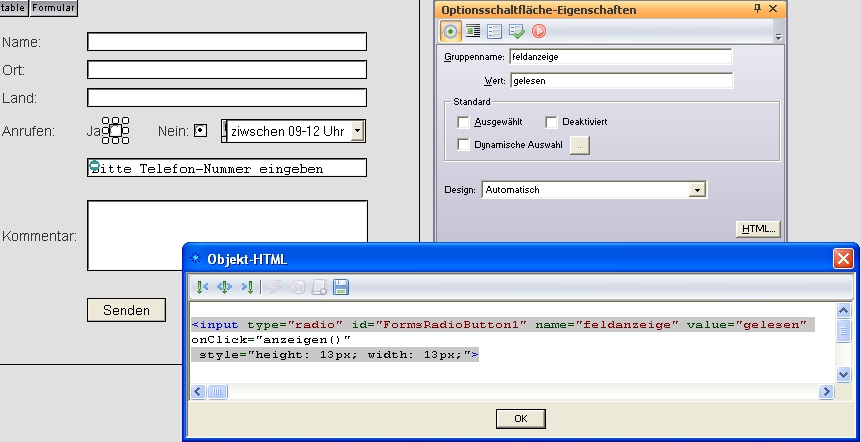Toggle the Dynamische Auswahl checkbox
The height and width of the screenshot is (442, 861).
coord(463,145)
